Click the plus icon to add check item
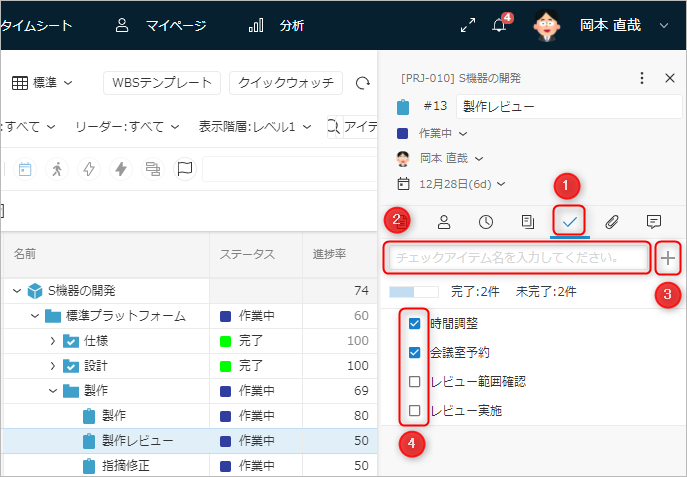Image resolution: width=687 pixels, height=477 pixels. coord(668,258)
